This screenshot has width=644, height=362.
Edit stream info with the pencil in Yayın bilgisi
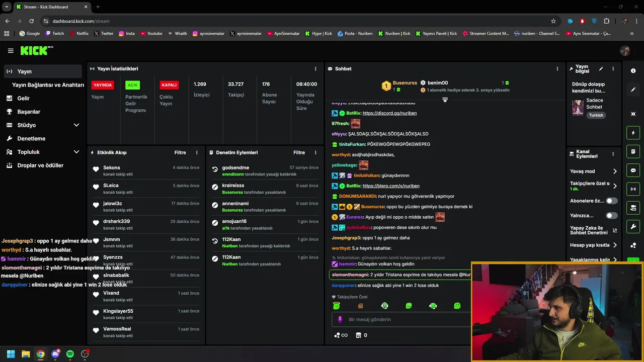pyautogui.click(x=601, y=69)
